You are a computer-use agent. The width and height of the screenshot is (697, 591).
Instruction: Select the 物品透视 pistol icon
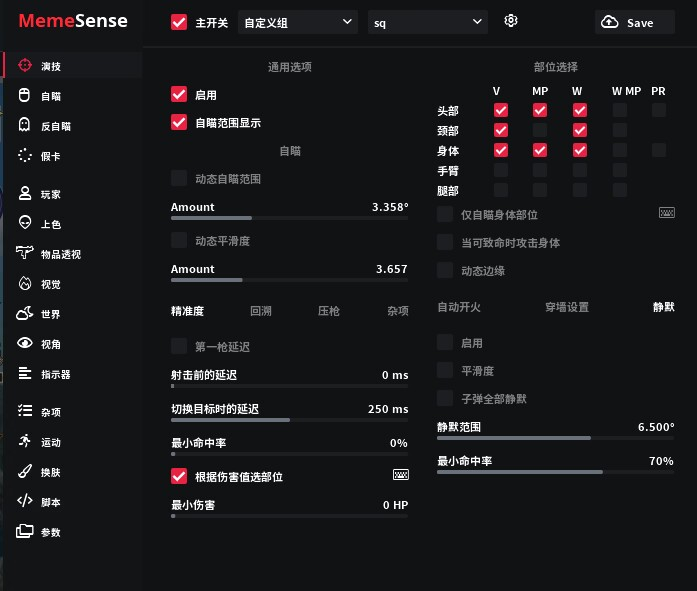point(25,254)
